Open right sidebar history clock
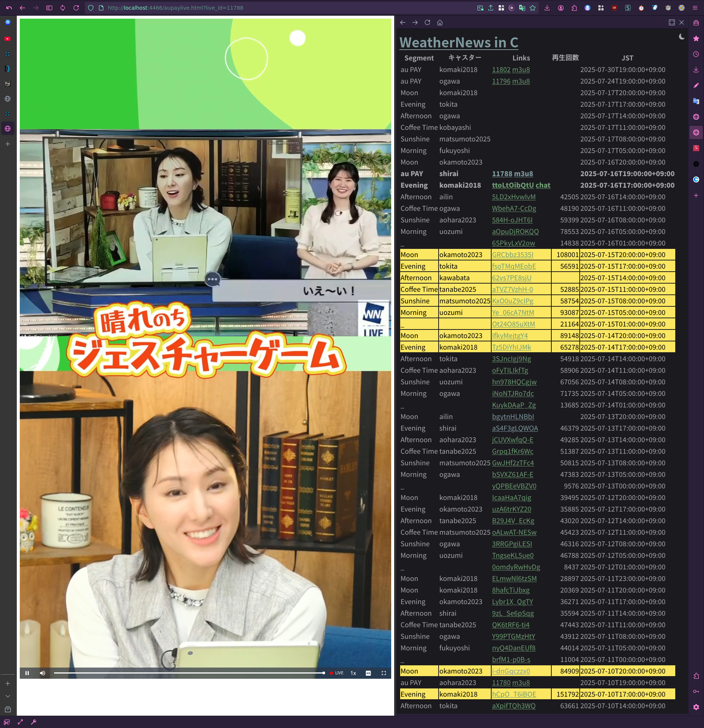This screenshot has height=728, width=704. tap(696, 54)
